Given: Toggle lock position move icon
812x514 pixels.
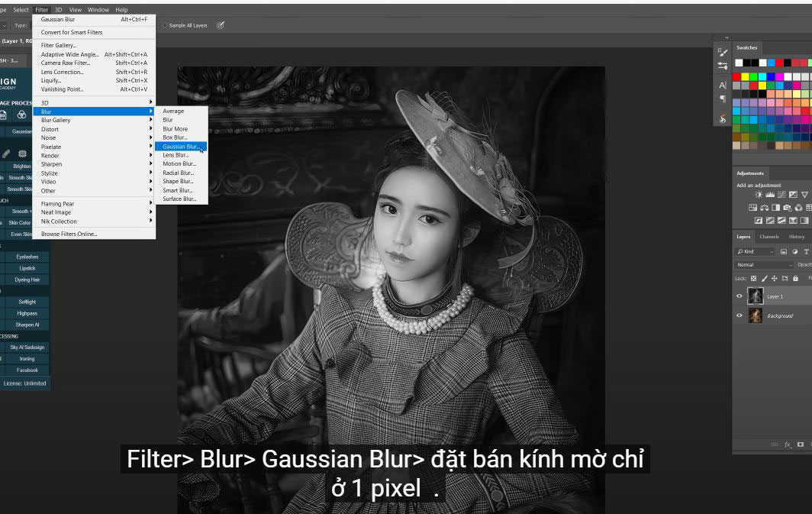Looking at the screenshot, I should click(x=774, y=278).
